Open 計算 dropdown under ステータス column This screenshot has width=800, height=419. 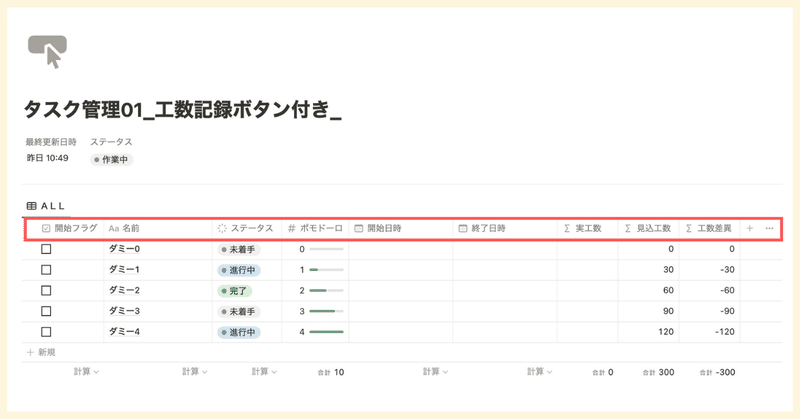point(264,372)
